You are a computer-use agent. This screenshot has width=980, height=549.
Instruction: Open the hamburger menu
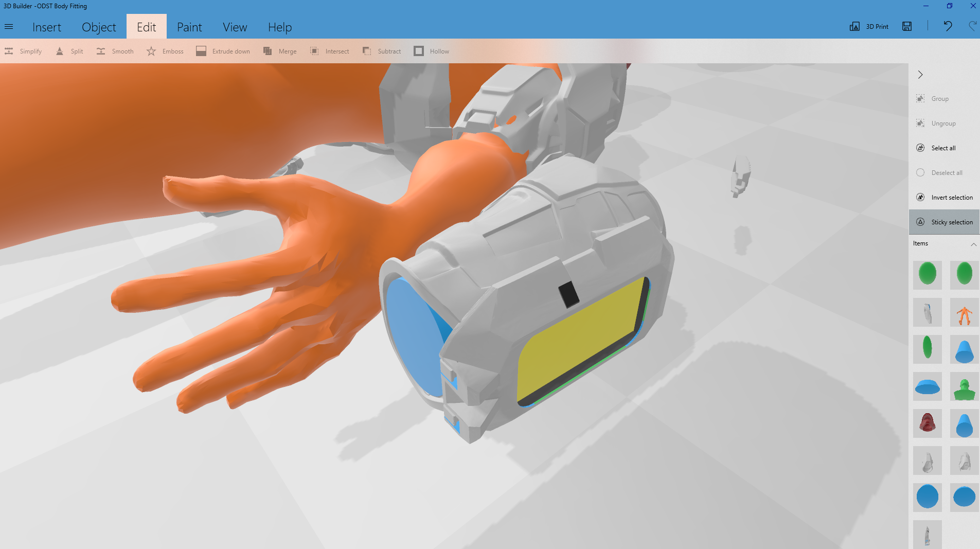coord(9,27)
